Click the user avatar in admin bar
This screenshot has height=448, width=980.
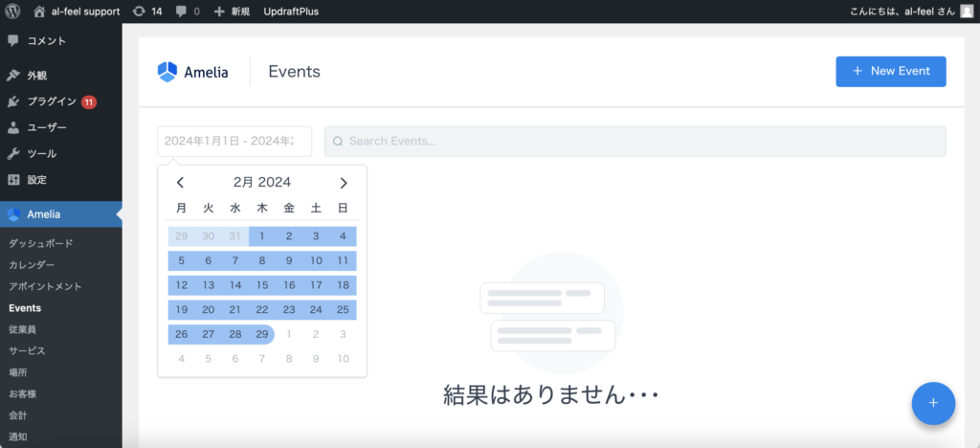coord(966,11)
